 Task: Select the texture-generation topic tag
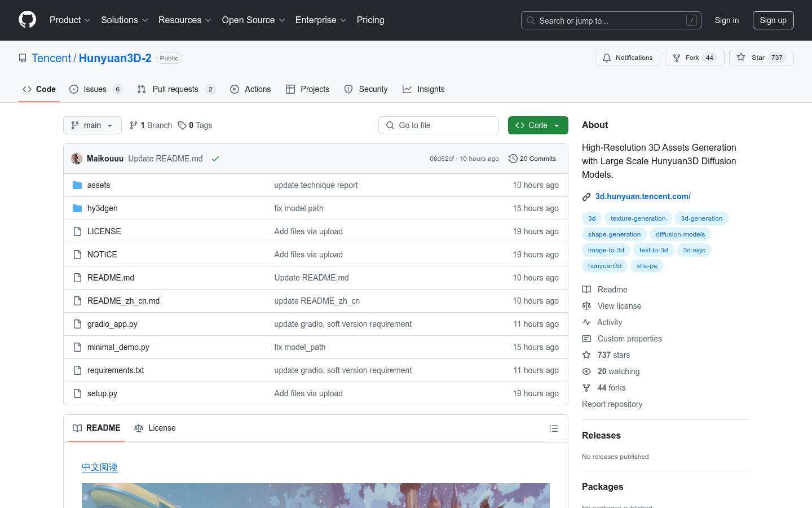638,218
